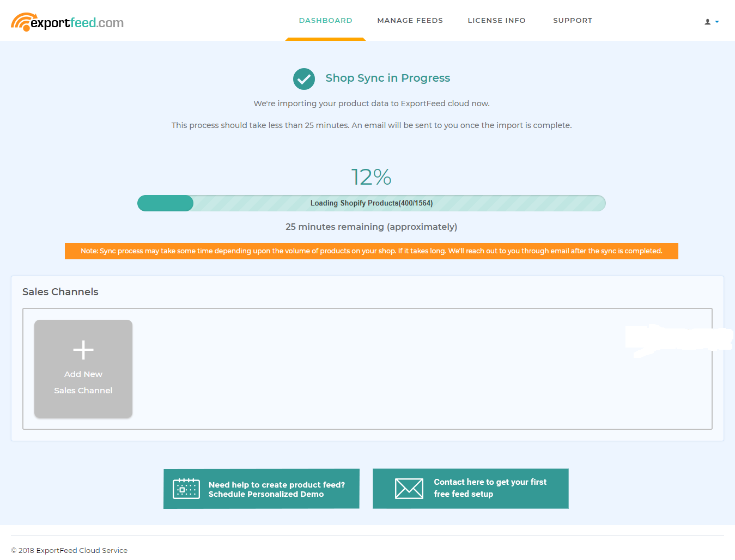Contact for free feed setup button
The width and height of the screenshot is (735, 560).
(x=471, y=489)
